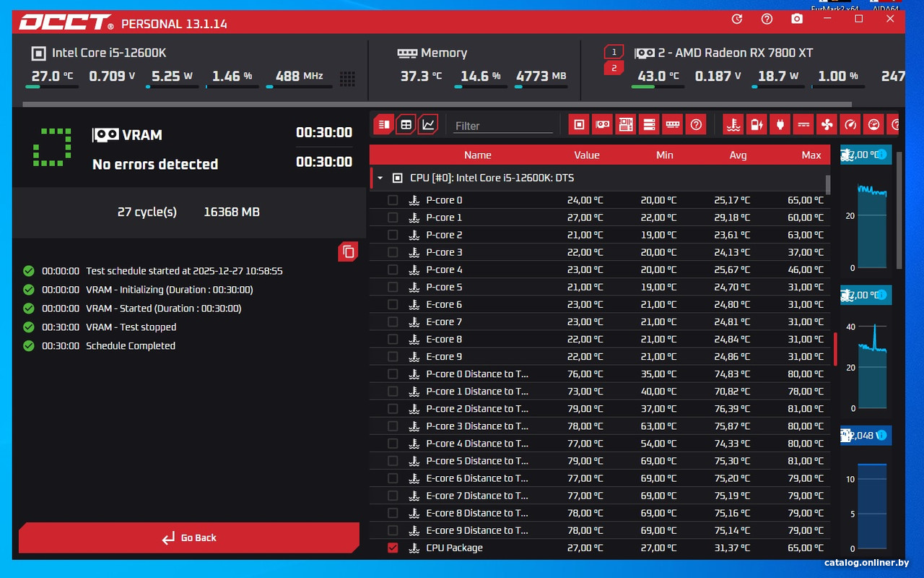Check the P-core 0 Distance to T... checkbox
Screen dimensions: 924x578
[393, 374]
